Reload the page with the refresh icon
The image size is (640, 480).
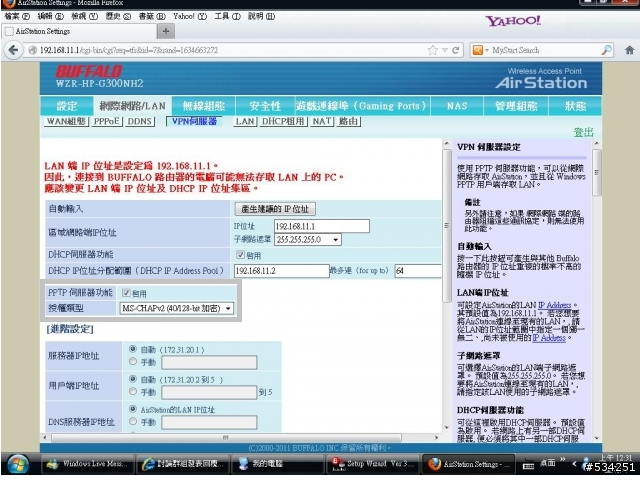[x=456, y=50]
